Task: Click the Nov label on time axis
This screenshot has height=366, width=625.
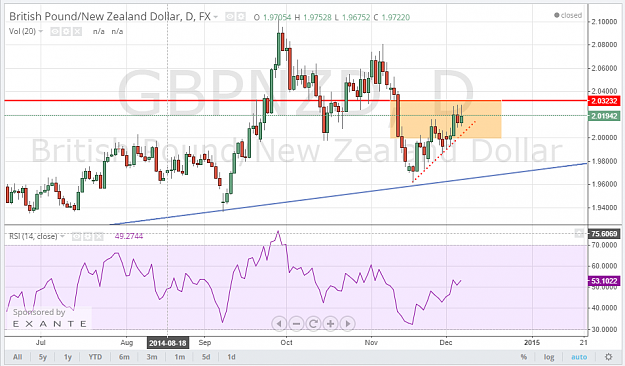Action: 371,343
